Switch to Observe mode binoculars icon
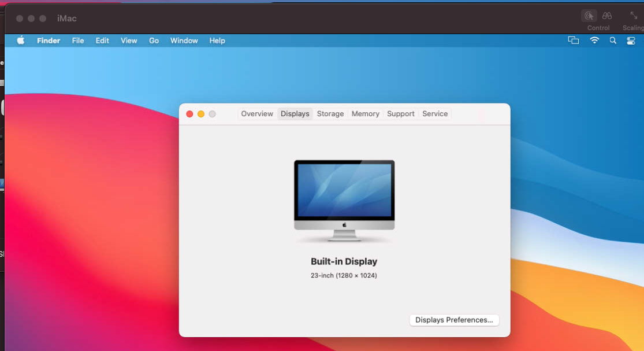Screen dimensions: 644x351 pos(607,16)
